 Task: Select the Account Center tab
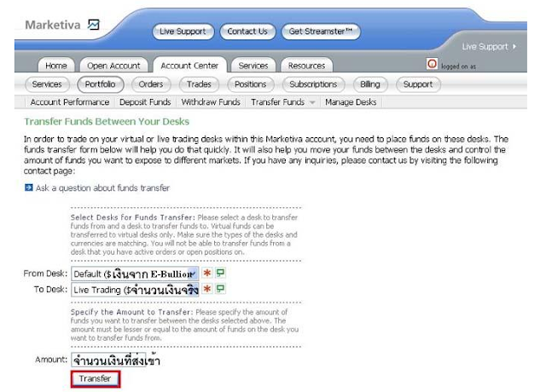coord(189,66)
